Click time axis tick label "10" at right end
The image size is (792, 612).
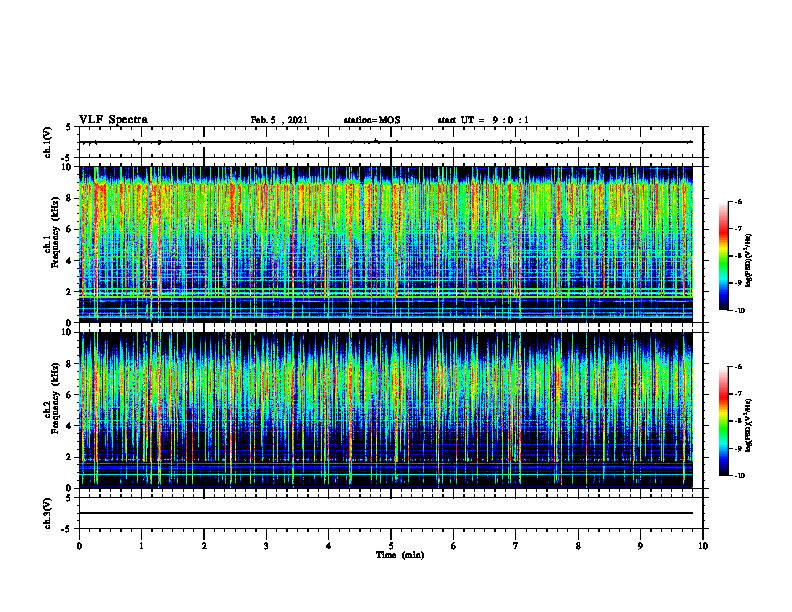pyautogui.click(x=703, y=546)
